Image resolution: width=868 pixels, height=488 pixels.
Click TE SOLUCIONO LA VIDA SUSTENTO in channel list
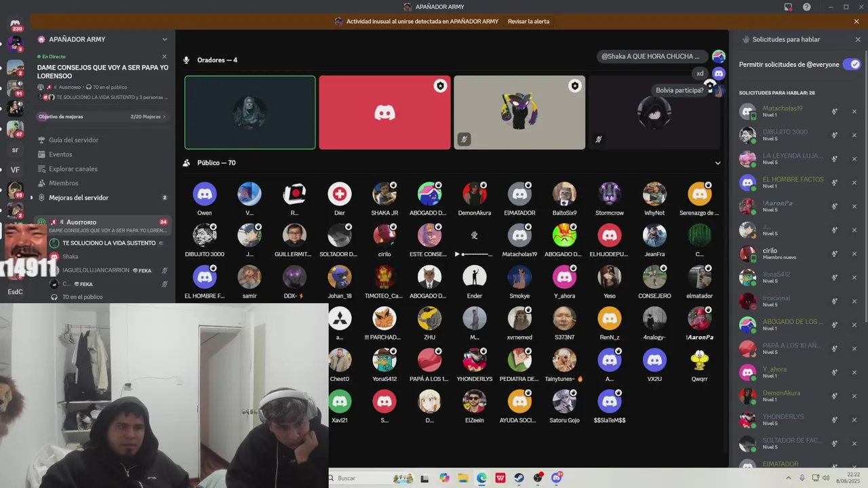tap(108, 243)
